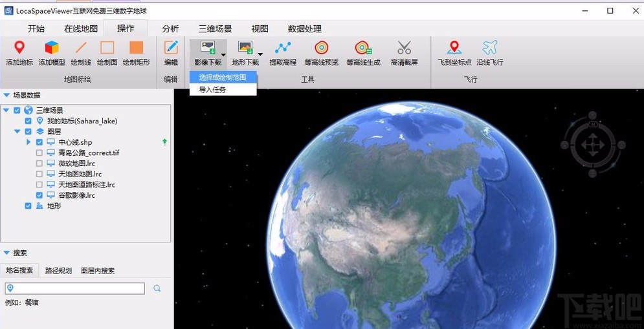Image resolution: width=644 pixels, height=329 pixels.
Task: Click the N button on the compass
Action: (593, 124)
